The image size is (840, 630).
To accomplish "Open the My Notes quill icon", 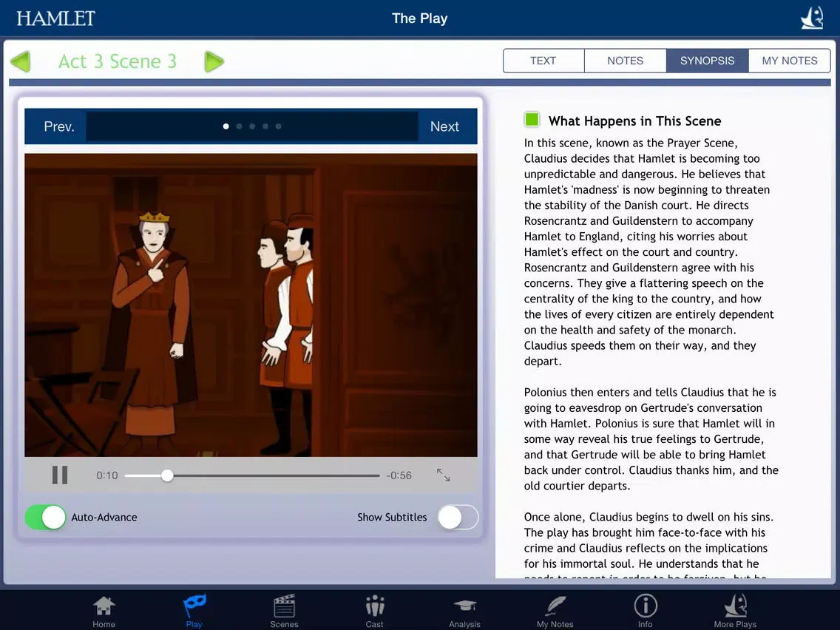I will (x=555, y=611).
